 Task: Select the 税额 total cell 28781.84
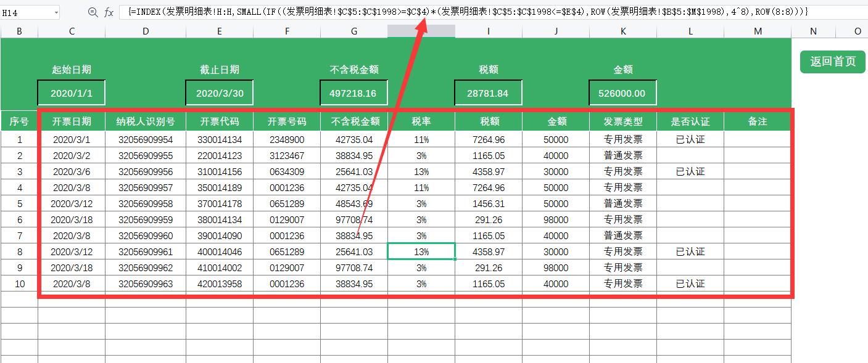488,92
